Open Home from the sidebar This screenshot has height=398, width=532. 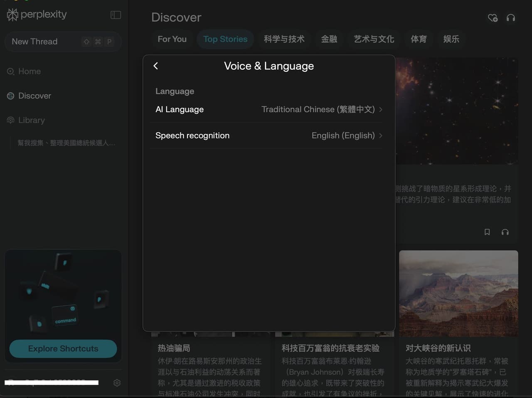coord(29,71)
